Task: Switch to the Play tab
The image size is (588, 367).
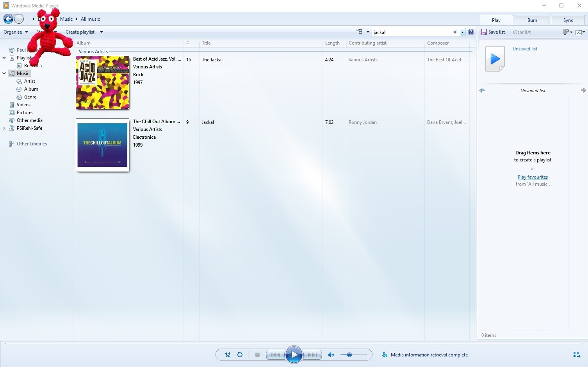Action: pyautogui.click(x=496, y=20)
